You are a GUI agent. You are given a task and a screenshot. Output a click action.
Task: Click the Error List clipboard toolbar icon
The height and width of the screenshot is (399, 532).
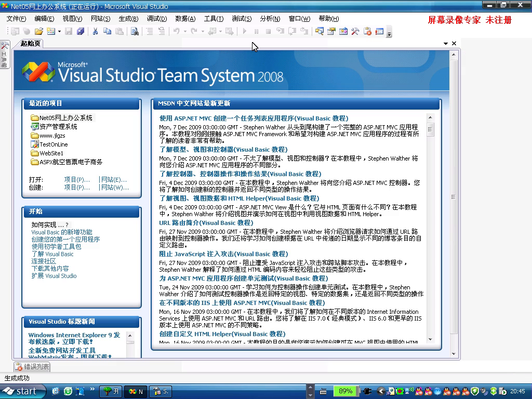tap(367, 32)
